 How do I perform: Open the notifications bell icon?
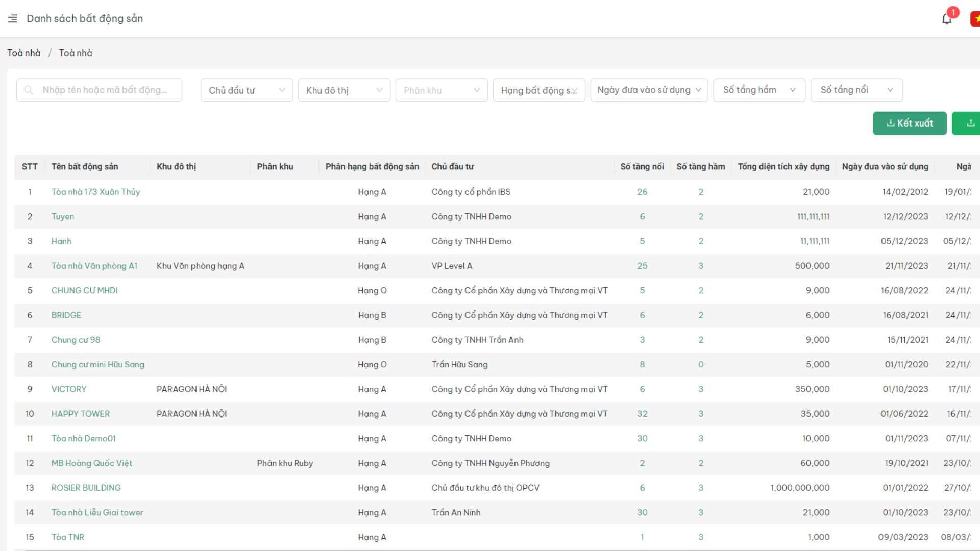[947, 19]
